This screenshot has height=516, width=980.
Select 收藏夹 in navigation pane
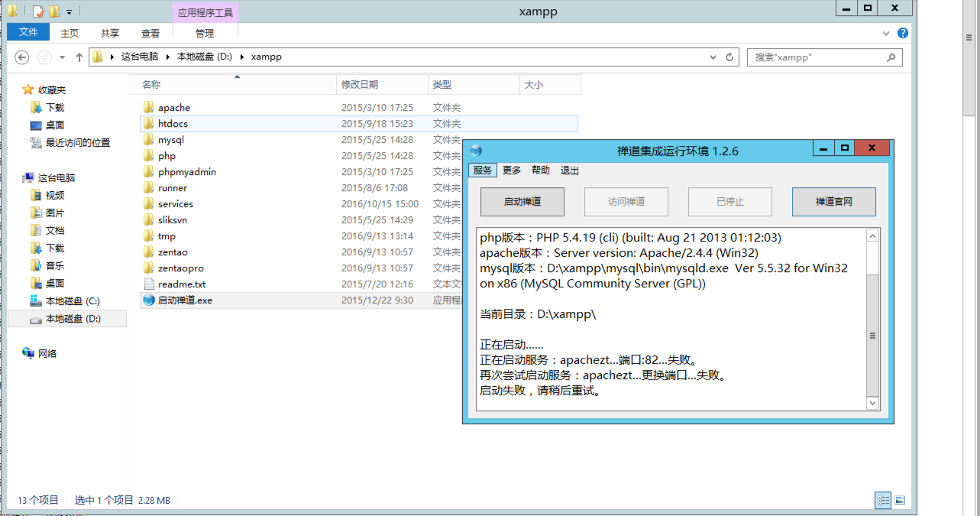point(52,90)
